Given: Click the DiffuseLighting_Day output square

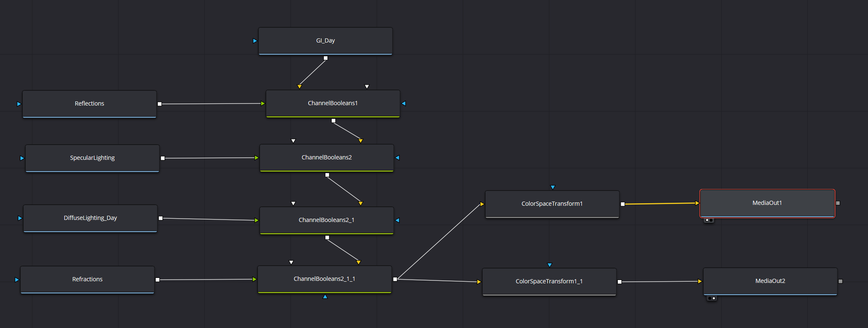Looking at the screenshot, I should point(161,218).
